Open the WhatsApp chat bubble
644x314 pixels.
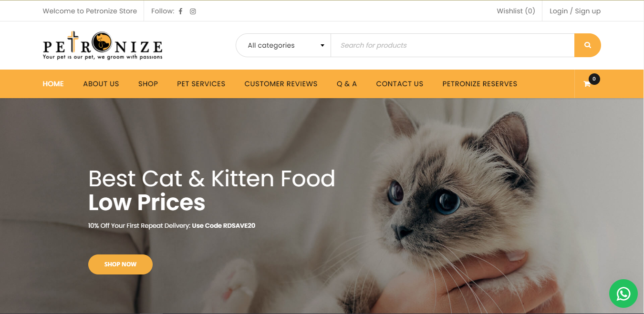pos(623,294)
